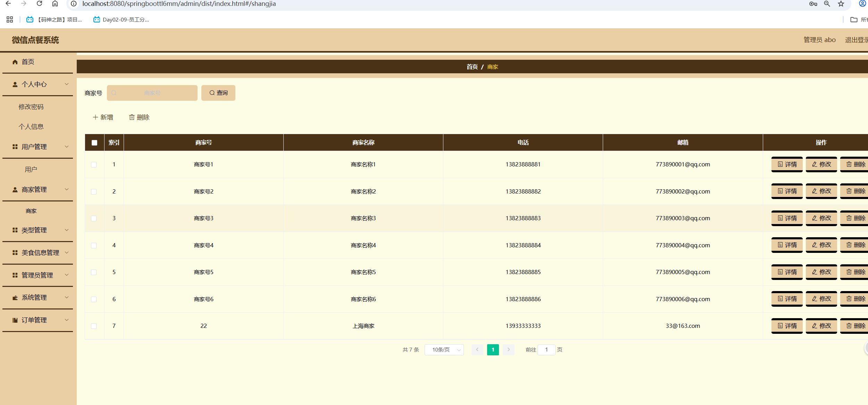Select page 1 in pagination
This screenshot has width=868, height=405.
[493, 350]
